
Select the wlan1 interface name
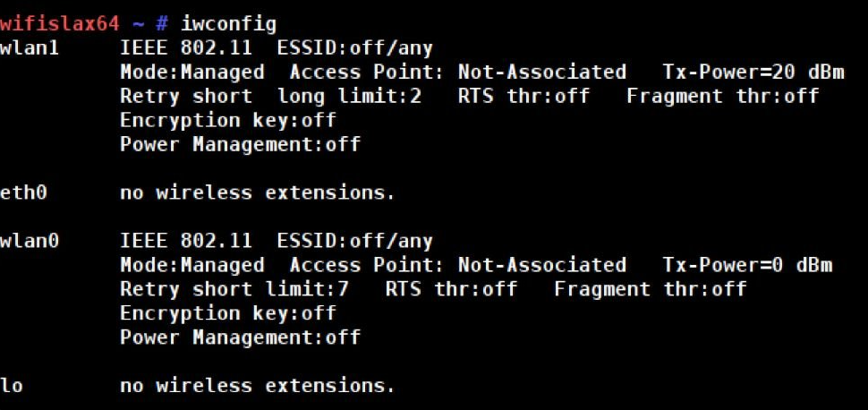tap(30, 48)
